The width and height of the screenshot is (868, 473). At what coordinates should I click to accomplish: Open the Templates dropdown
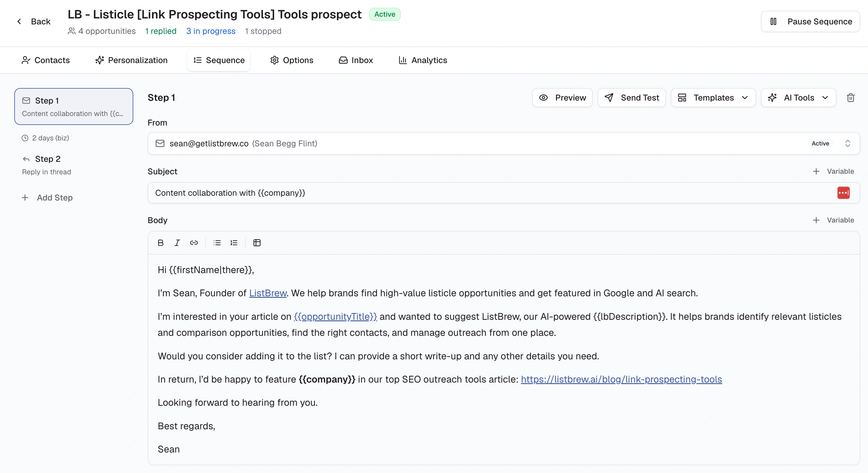click(x=713, y=98)
